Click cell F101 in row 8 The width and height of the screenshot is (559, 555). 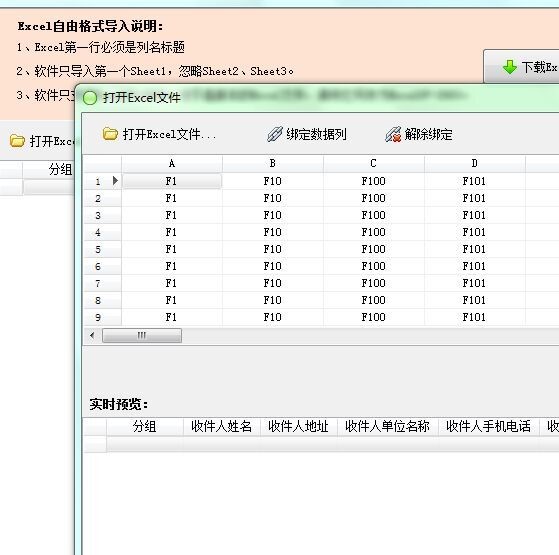(x=475, y=300)
